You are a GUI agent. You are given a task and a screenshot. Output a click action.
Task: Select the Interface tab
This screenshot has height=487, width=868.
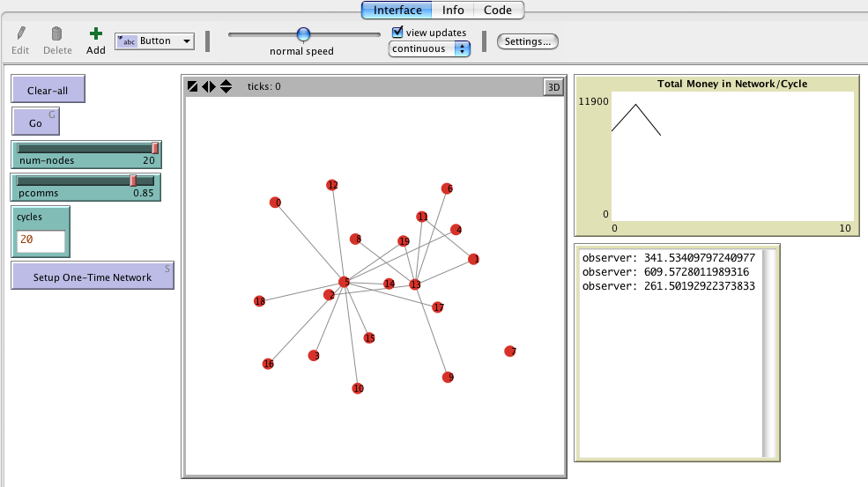click(397, 11)
